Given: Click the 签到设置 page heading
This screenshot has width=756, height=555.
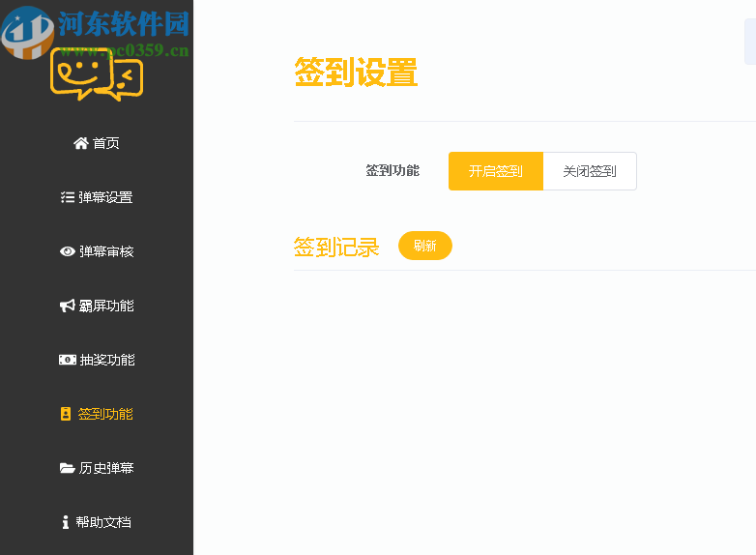Looking at the screenshot, I should pyautogui.click(x=356, y=73).
